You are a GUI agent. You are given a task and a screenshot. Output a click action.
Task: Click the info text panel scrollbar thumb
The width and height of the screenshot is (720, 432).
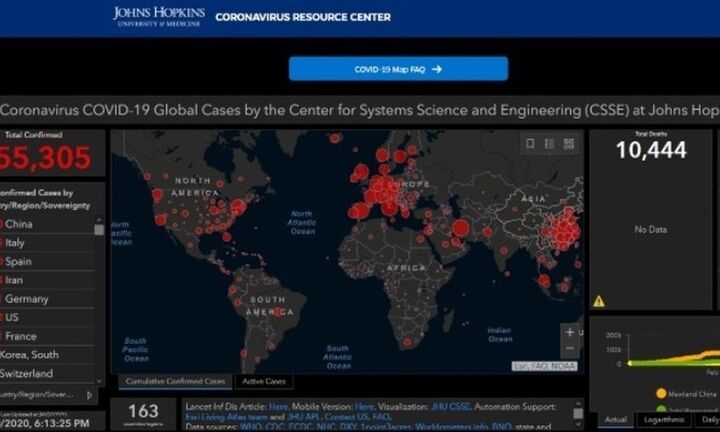point(578,413)
